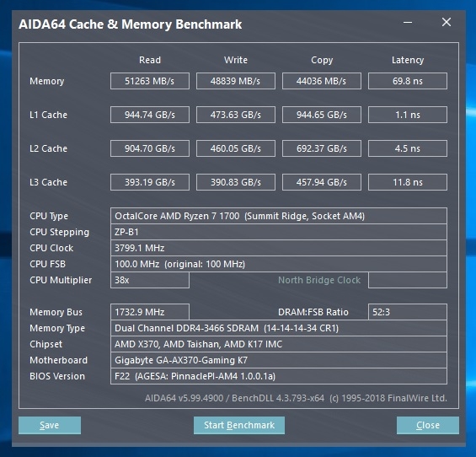The width and height of the screenshot is (476, 457).
Task: Click CPU Stepping field ZP-B1
Action: (279, 232)
